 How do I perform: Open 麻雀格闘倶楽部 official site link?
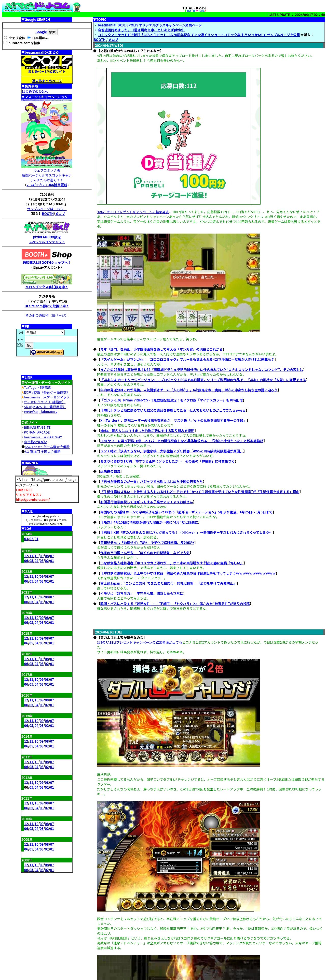point(35,442)
